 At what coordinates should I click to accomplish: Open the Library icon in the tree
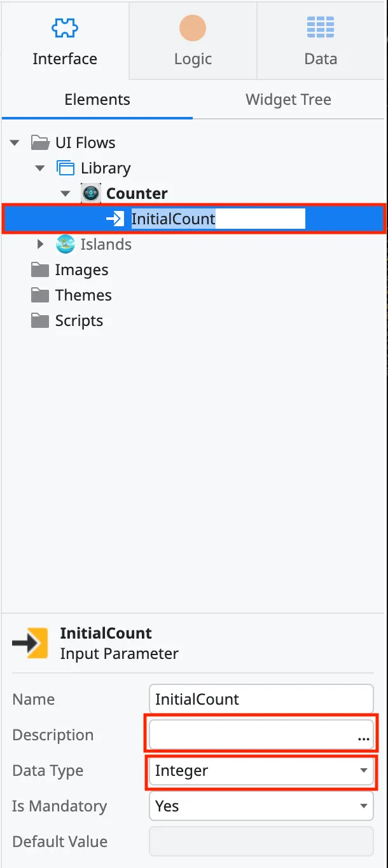click(66, 168)
